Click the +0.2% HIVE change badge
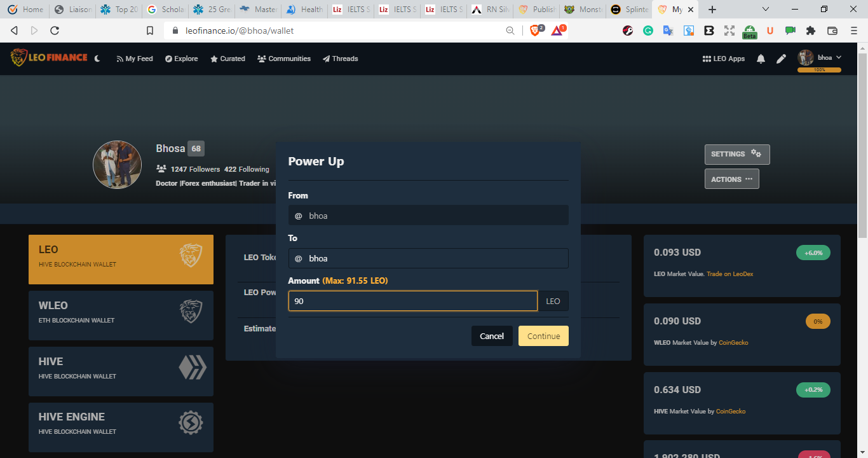This screenshot has width=868, height=458. coord(813,390)
